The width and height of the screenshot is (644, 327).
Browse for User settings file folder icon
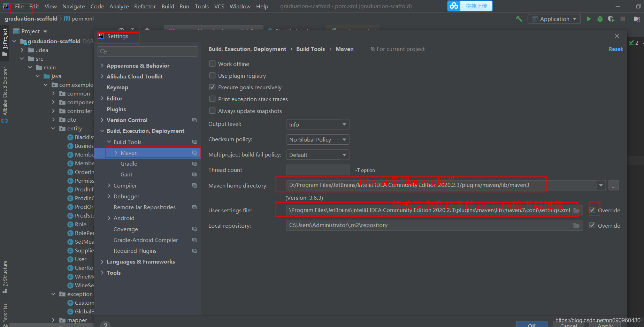click(x=576, y=210)
